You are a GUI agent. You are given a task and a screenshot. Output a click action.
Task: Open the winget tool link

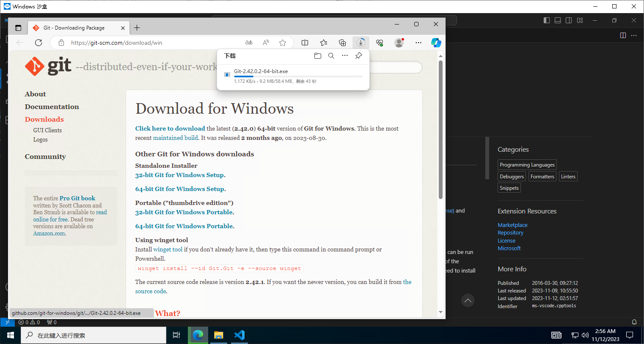tap(168, 250)
